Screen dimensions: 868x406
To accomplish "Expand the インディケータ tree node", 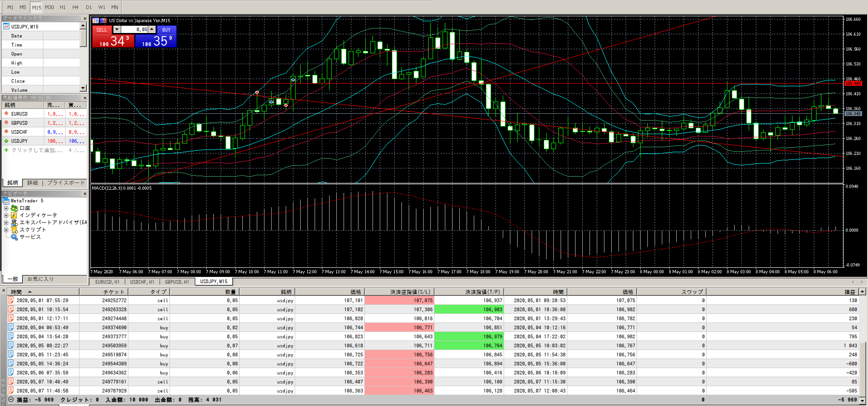I will pyautogui.click(x=6, y=215).
